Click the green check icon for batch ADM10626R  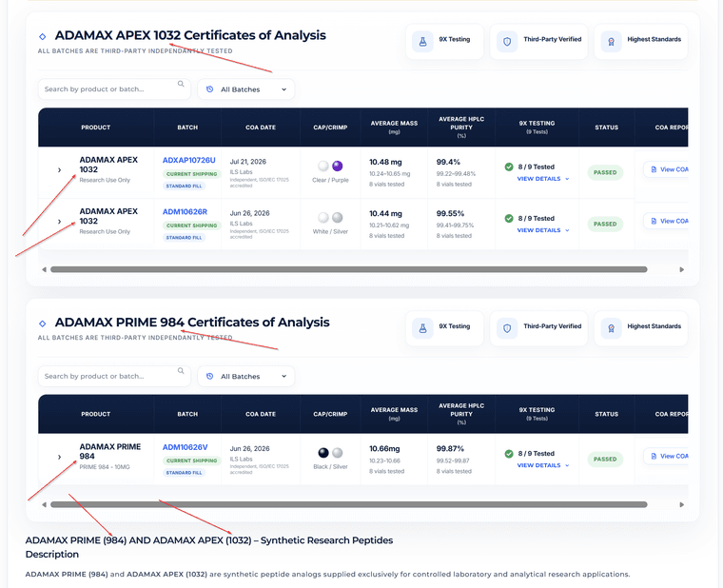(x=509, y=219)
